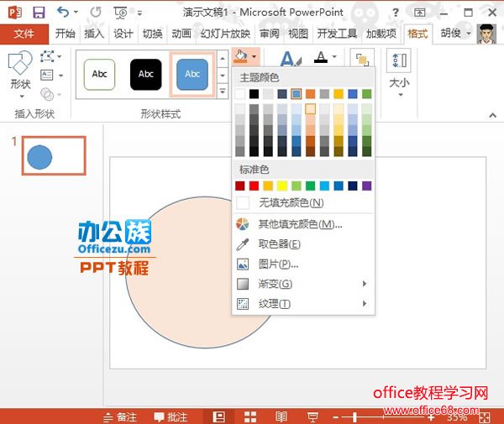This screenshot has width=504, height=424.
Task: Redo the last action
Action: point(96,13)
